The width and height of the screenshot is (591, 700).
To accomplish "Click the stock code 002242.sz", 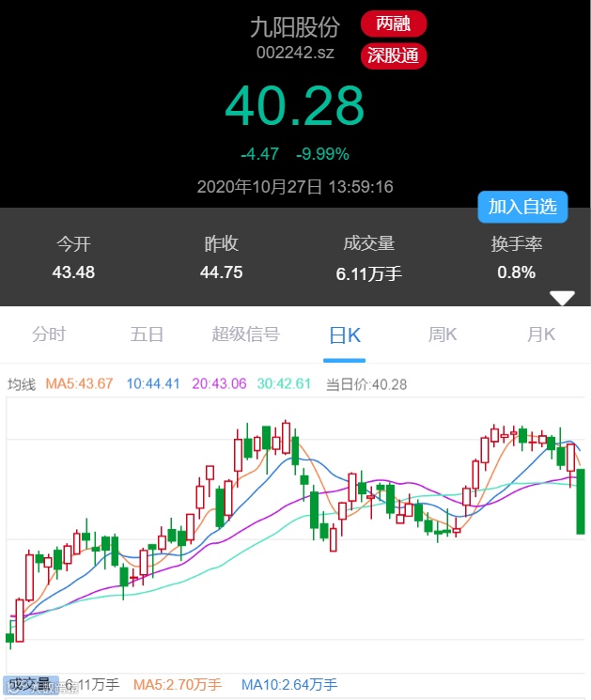I will pos(295,53).
